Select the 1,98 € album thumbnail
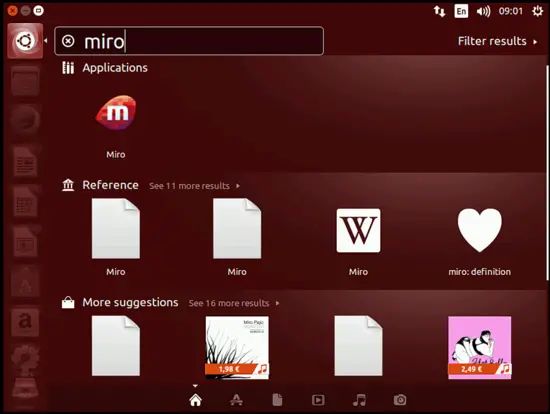This screenshot has height=414, width=550. 237,348
